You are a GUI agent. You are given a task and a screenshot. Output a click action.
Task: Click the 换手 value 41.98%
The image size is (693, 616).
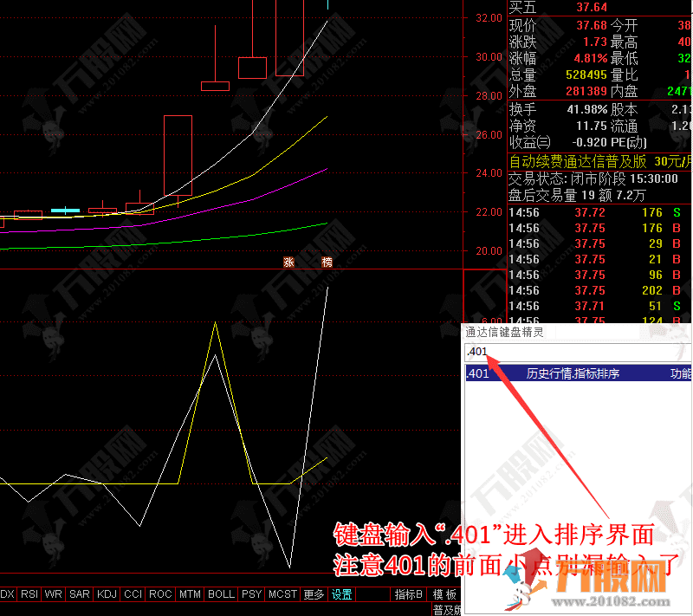click(x=587, y=108)
